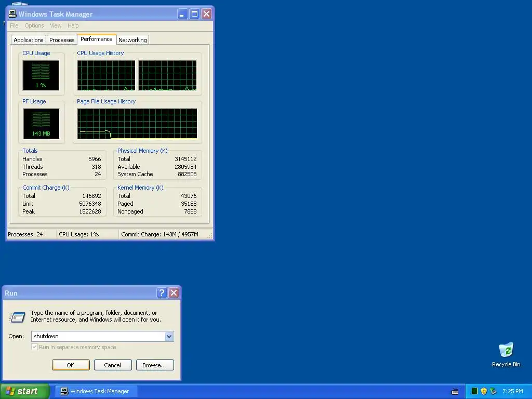Open the Options menu in Task Manager
The height and width of the screenshot is (399, 532).
[x=34, y=25]
